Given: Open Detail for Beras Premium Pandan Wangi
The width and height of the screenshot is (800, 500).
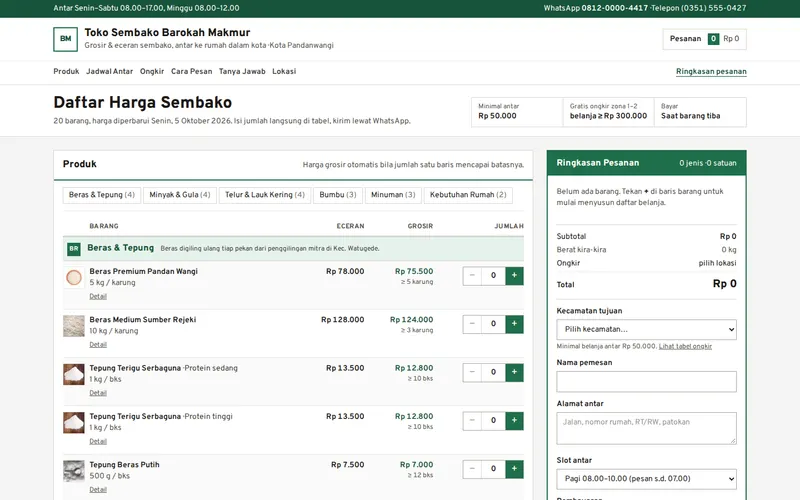Looking at the screenshot, I should pos(98,296).
